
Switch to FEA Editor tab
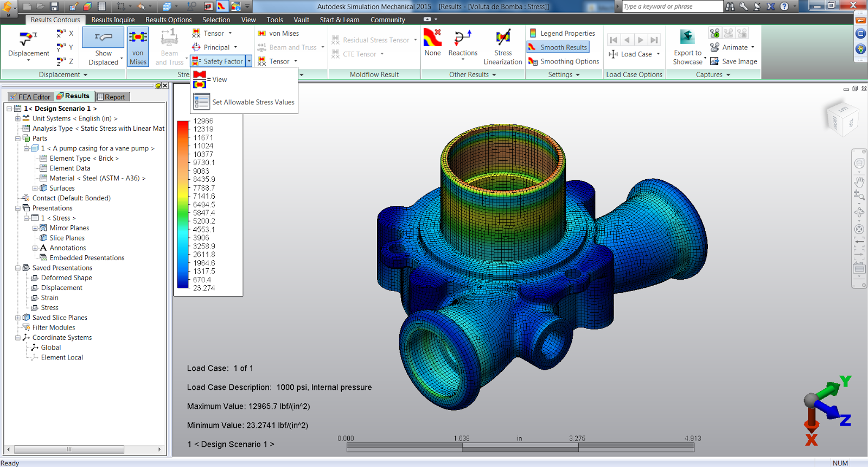pyautogui.click(x=30, y=97)
